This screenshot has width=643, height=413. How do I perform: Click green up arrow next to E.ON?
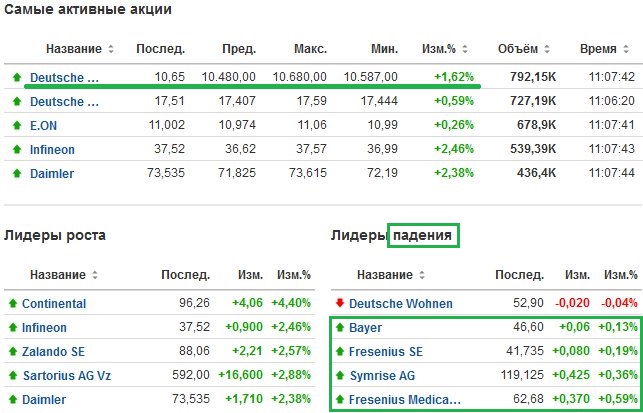17,125
